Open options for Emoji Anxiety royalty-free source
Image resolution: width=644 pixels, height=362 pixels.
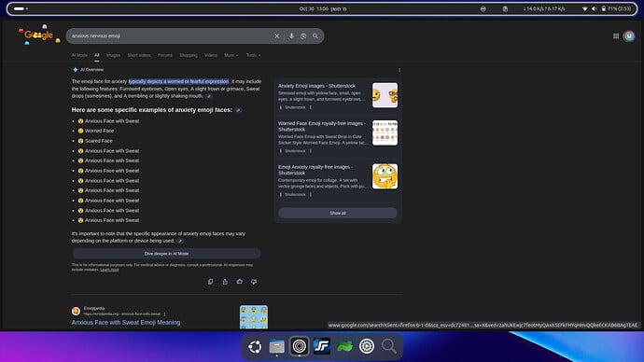(311, 195)
